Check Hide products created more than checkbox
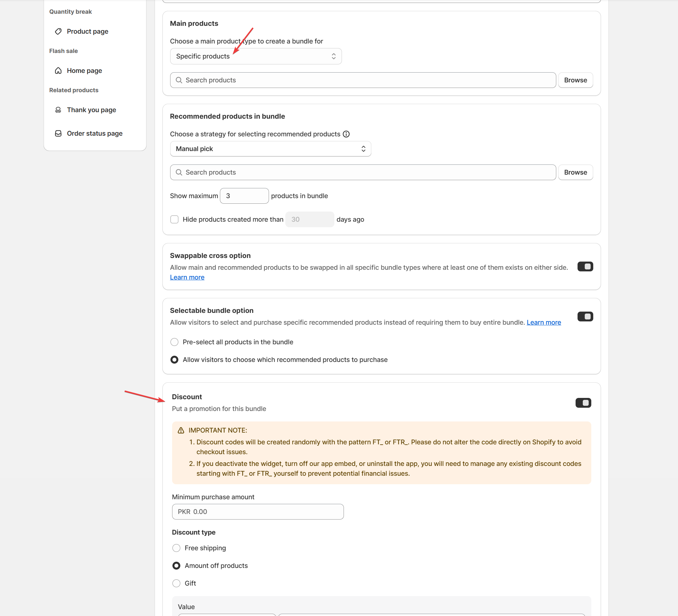 174,219
